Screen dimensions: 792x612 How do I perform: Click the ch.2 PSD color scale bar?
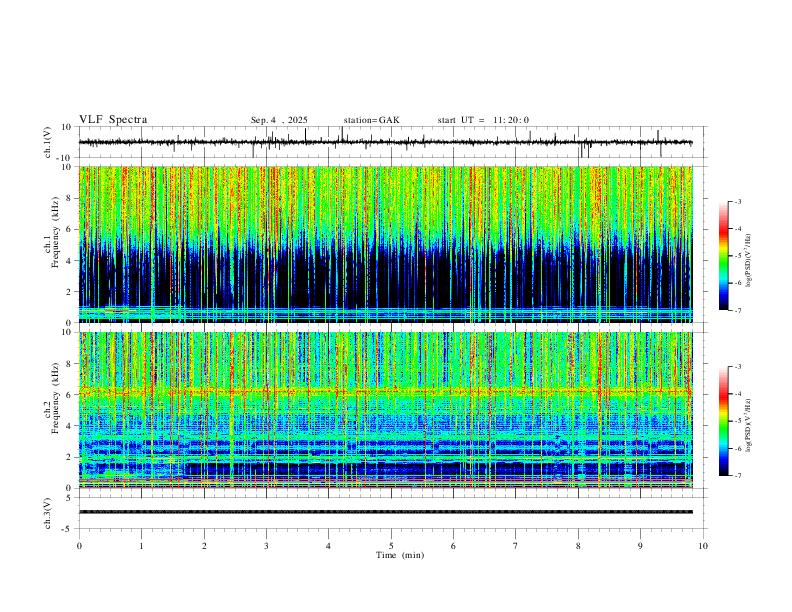point(723,421)
